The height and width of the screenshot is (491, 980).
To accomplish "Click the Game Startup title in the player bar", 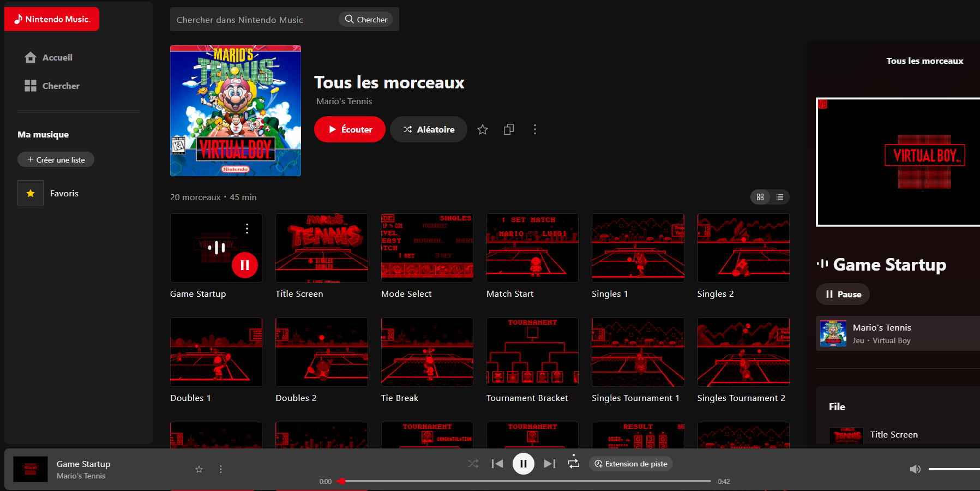I will pos(83,464).
